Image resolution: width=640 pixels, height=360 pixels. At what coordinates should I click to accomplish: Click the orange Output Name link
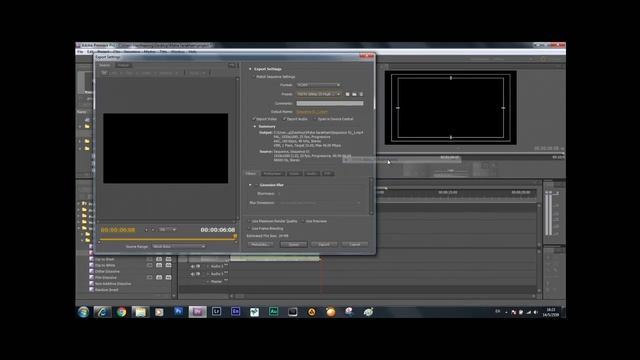pos(312,112)
